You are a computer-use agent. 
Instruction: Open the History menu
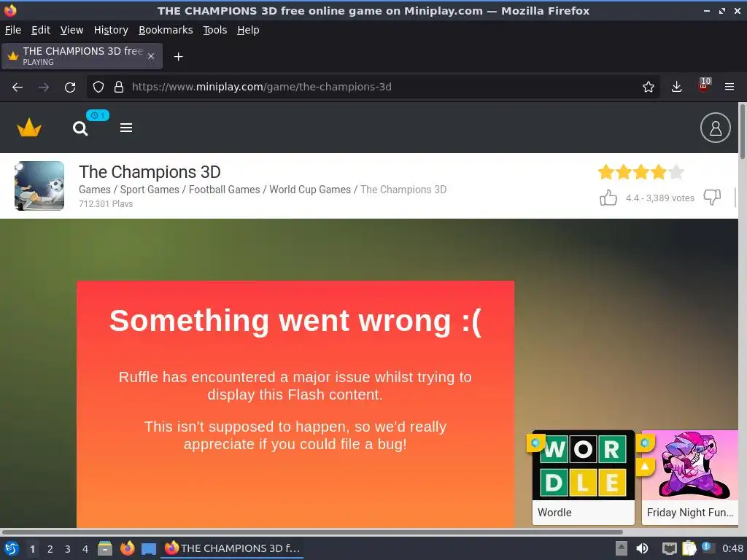tap(111, 30)
